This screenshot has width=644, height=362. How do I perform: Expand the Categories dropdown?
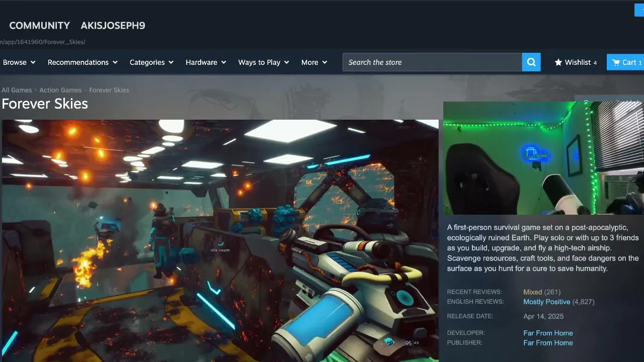click(151, 62)
